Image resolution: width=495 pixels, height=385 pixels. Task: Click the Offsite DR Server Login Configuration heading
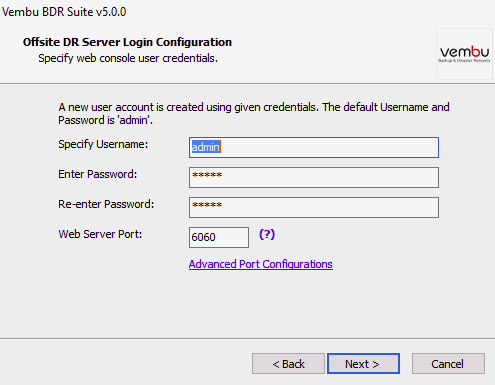[127, 42]
